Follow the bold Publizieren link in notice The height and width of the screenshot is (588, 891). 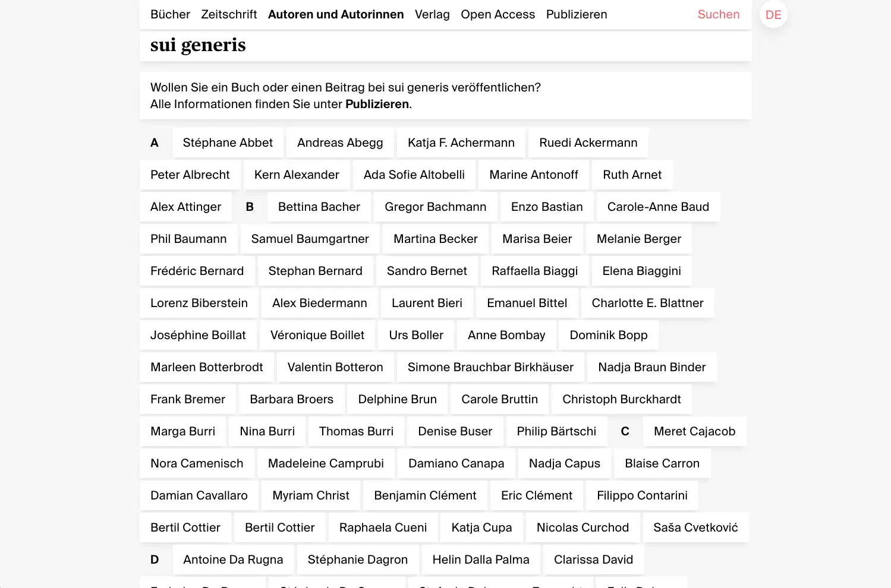(377, 104)
